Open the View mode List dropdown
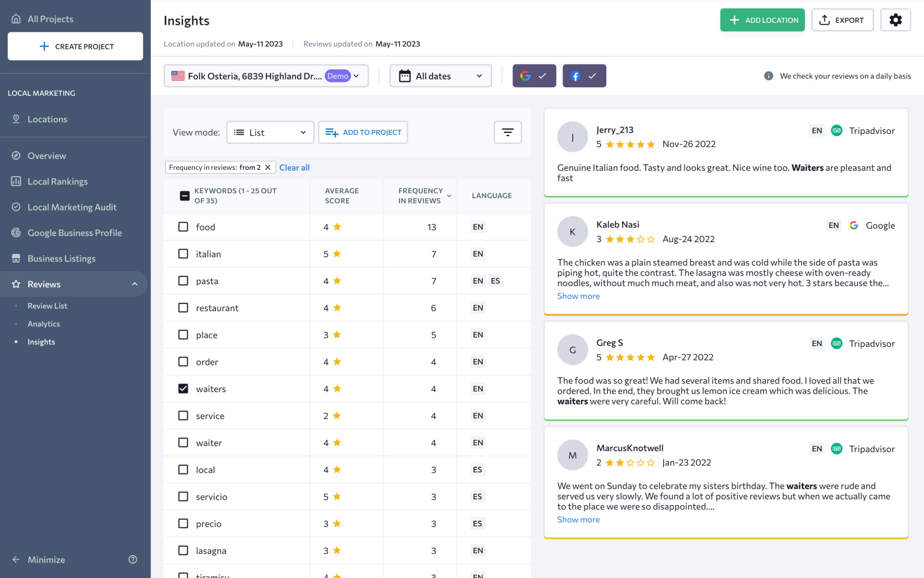The height and width of the screenshot is (578, 924). click(270, 132)
